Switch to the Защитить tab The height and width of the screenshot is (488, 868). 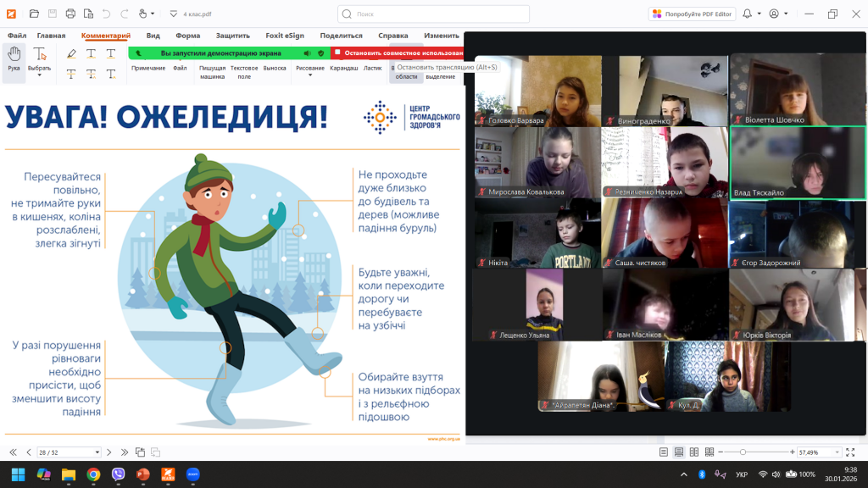click(232, 36)
